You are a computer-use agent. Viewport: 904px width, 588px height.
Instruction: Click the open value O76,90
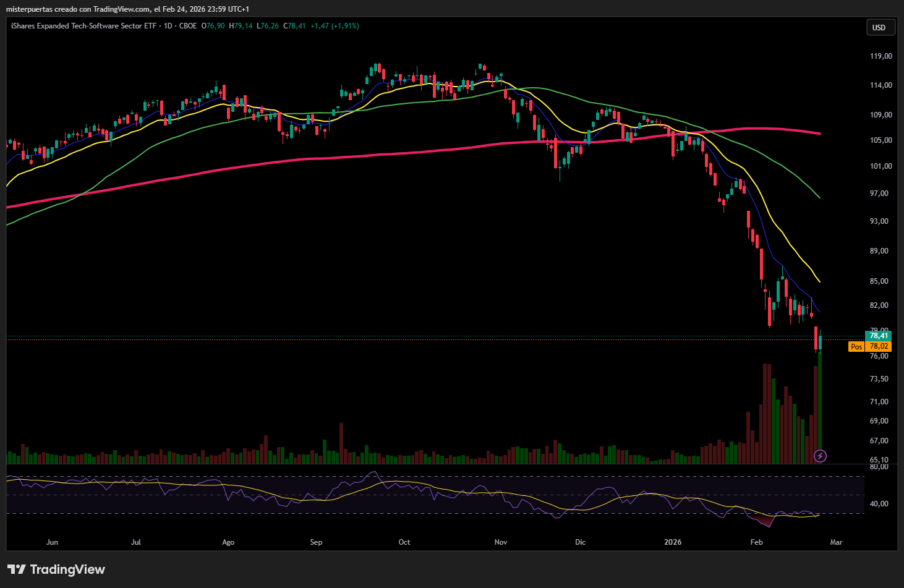point(213,26)
